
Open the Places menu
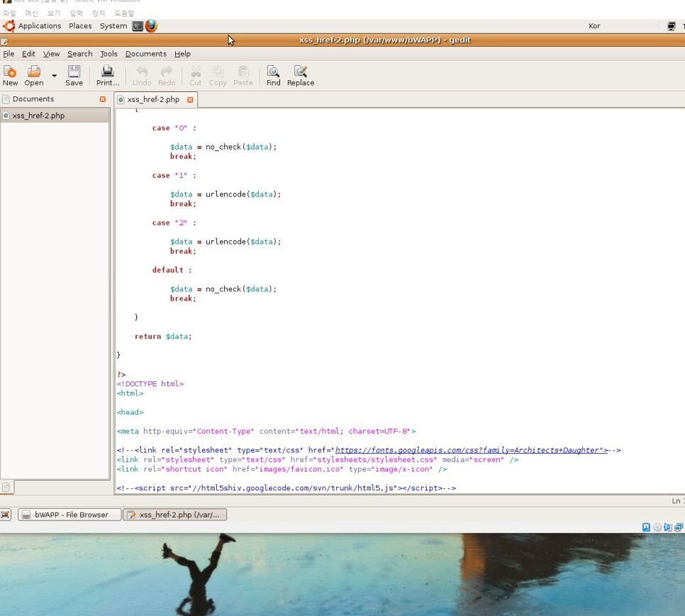click(80, 26)
